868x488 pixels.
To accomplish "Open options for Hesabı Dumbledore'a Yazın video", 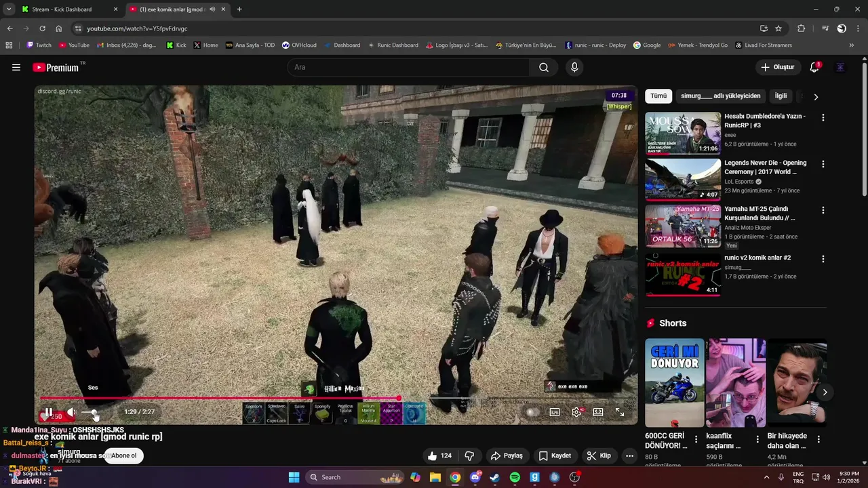I will click(823, 118).
